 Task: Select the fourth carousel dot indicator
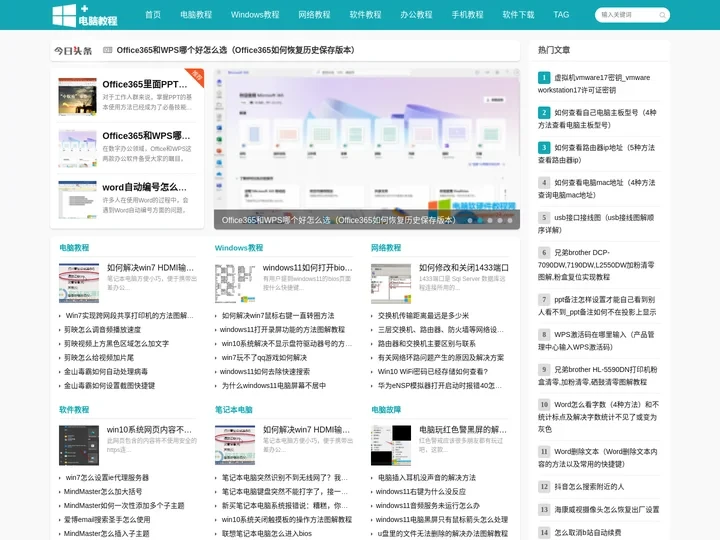tap(500, 220)
